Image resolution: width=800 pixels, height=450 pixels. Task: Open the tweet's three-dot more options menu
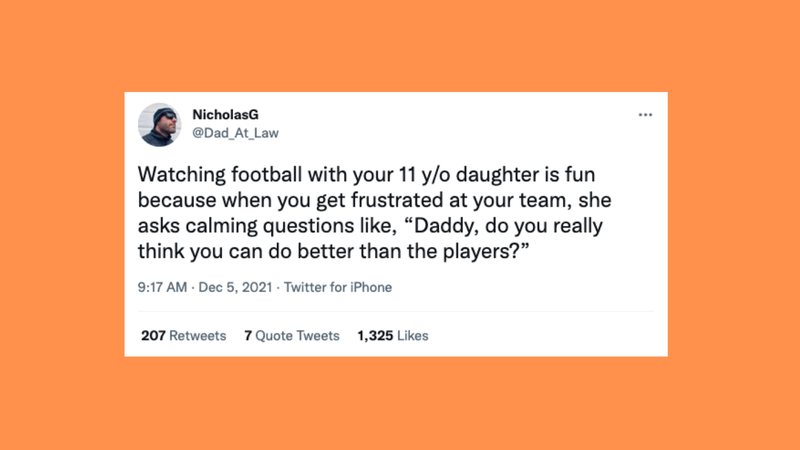(x=645, y=115)
